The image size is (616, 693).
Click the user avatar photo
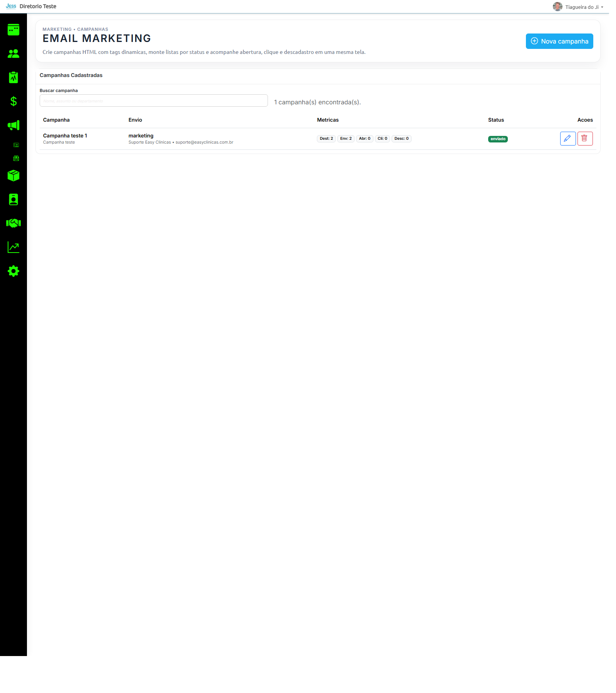[557, 7]
